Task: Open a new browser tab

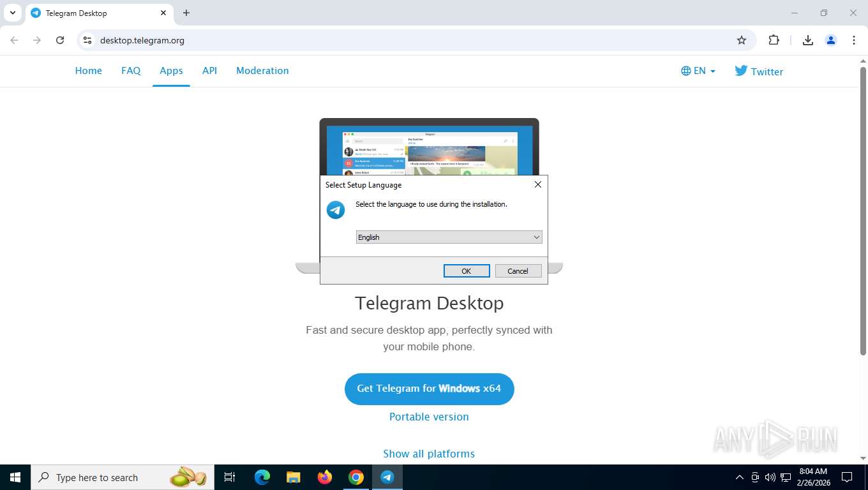Action: tap(186, 13)
